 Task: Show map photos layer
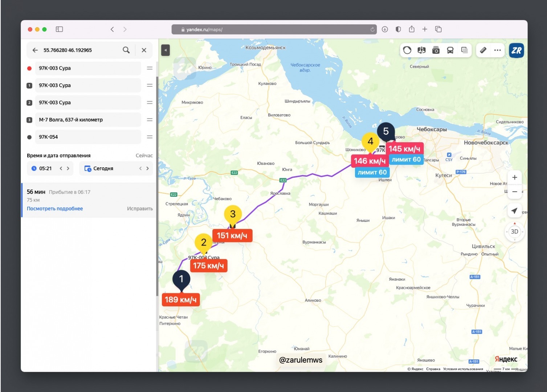click(x=436, y=50)
